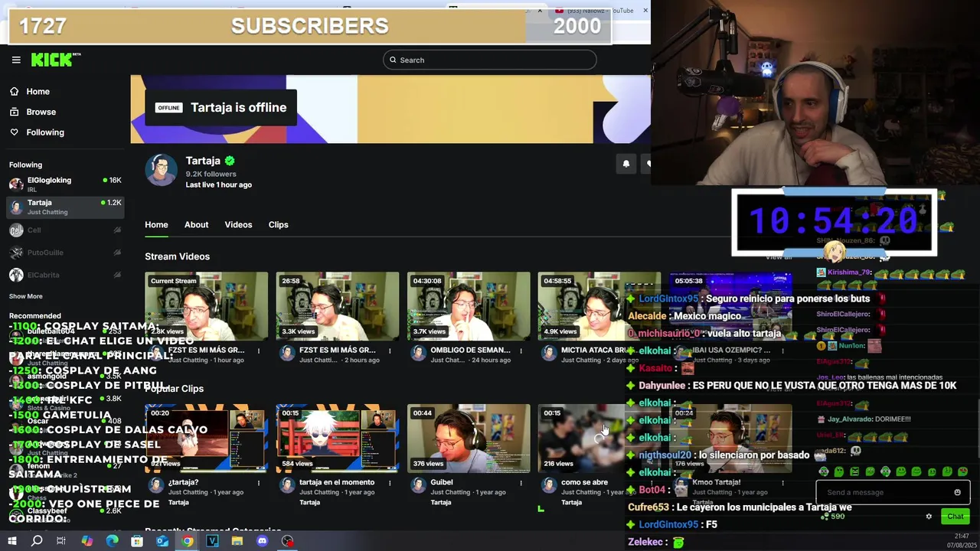This screenshot has height=551, width=980.
Task: Open Tartaja's channel avatar
Action: (162, 170)
